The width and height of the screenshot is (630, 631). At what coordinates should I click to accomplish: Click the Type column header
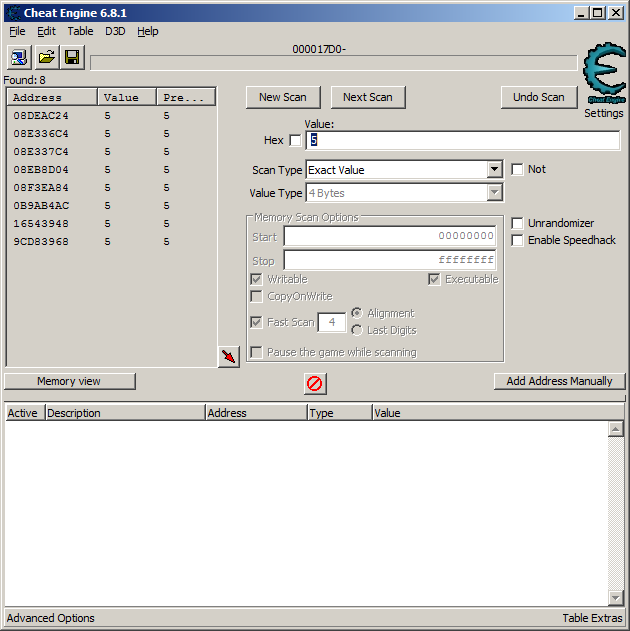(x=340, y=413)
